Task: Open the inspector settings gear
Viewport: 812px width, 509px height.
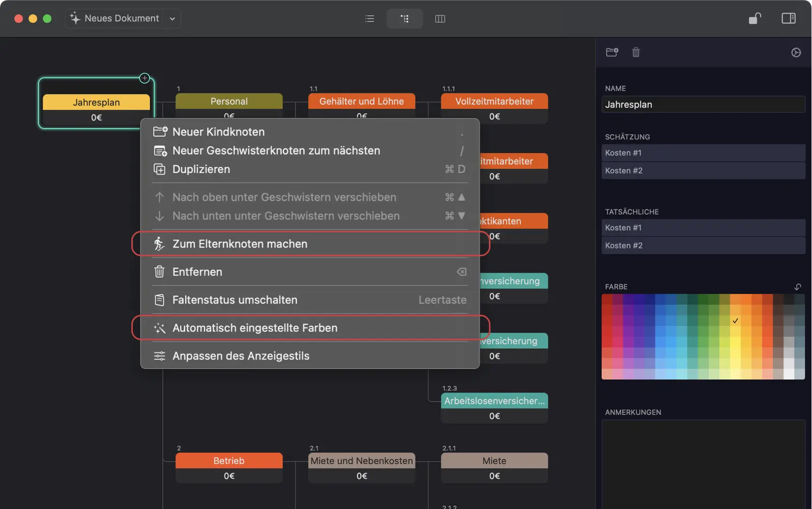Action: pyautogui.click(x=796, y=52)
